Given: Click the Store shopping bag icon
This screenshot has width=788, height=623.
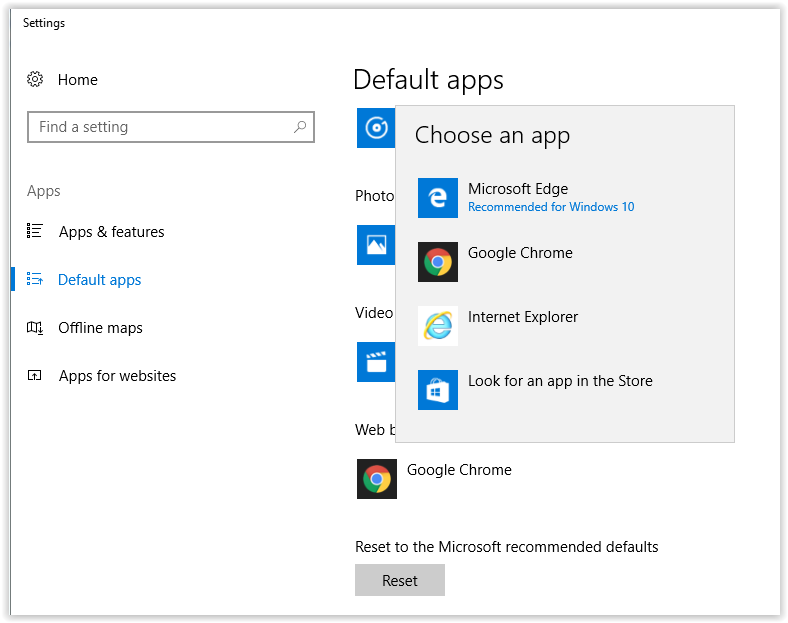Looking at the screenshot, I should click(x=438, y=390).
